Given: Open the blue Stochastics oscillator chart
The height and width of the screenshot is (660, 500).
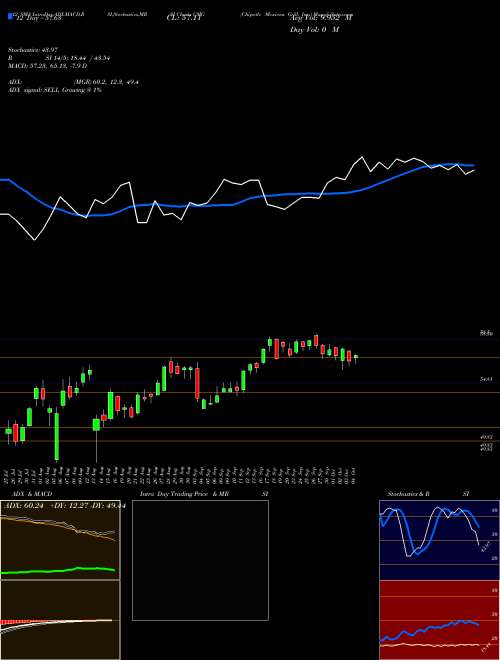Looking at the screenshot, I should tap(439, 540).
